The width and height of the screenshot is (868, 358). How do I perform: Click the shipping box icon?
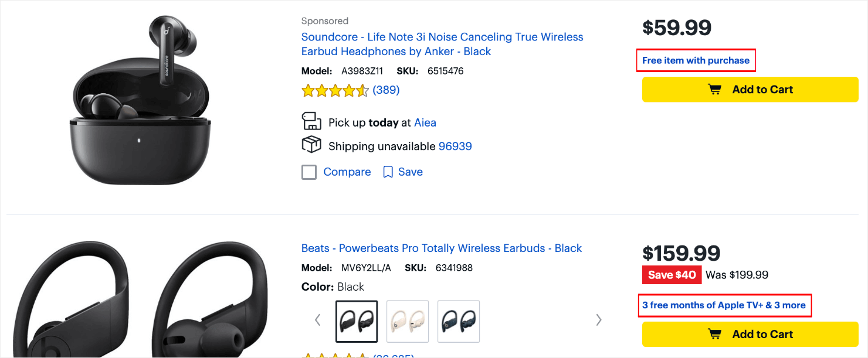point(311,145)
